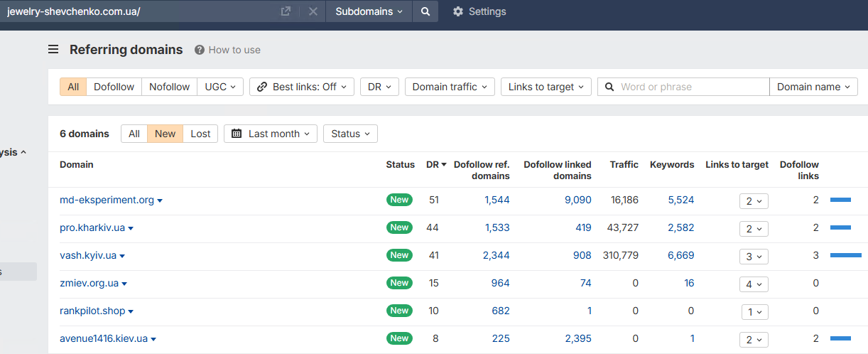Clear the URL with the X icon
Image resolution: width=868 pixels, height=354 pixels.
pos(313,11)
